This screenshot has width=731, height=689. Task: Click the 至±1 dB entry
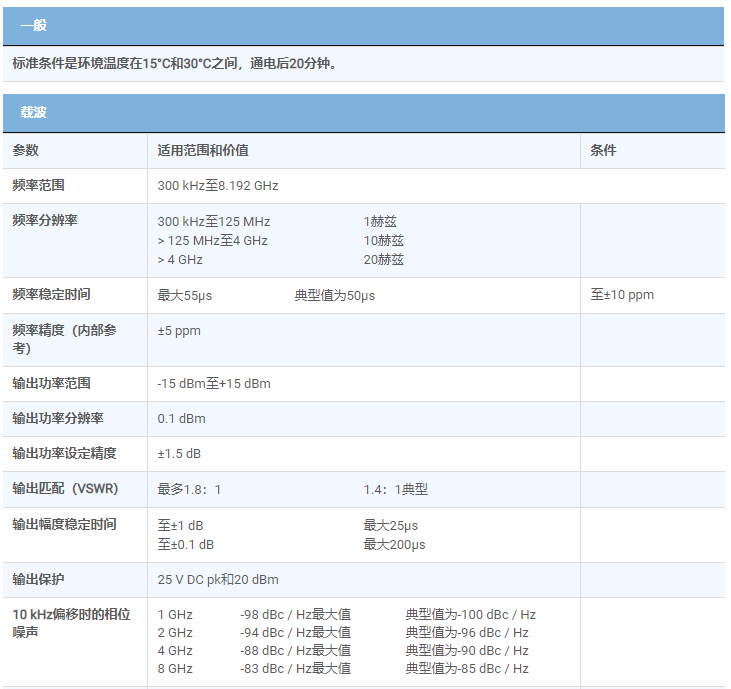(180, 525)
